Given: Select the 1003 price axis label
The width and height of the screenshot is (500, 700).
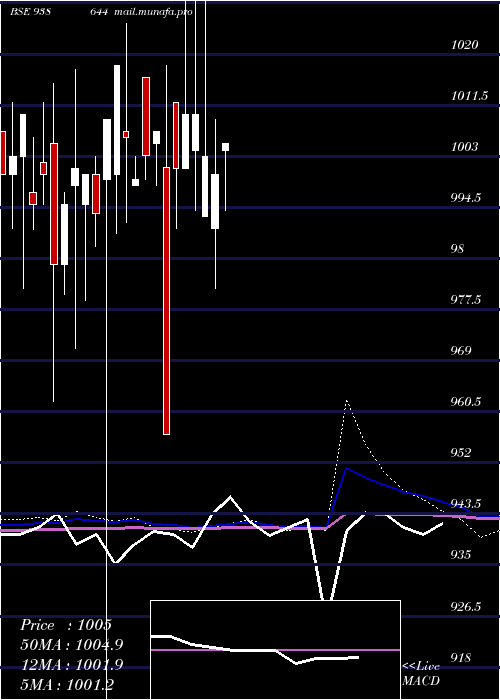Looking at the screenshot, I should [464, 146].
